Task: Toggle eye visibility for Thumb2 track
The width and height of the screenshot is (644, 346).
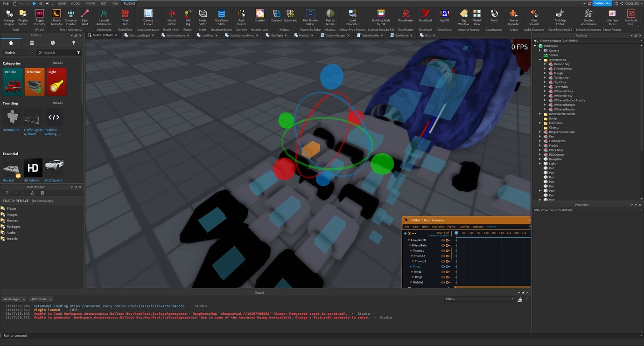Action: (443, 256)
